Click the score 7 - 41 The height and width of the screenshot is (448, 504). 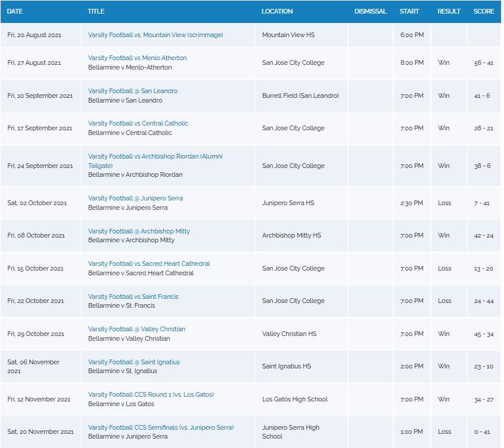pyautogui.click(x=482, y=203)
